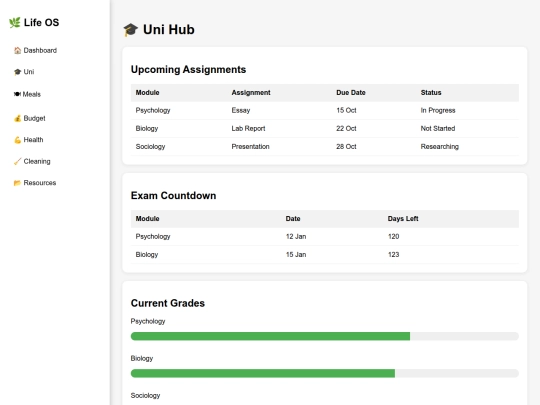
Task: Click the plate icon beside Meals
Action: point(17,94)
